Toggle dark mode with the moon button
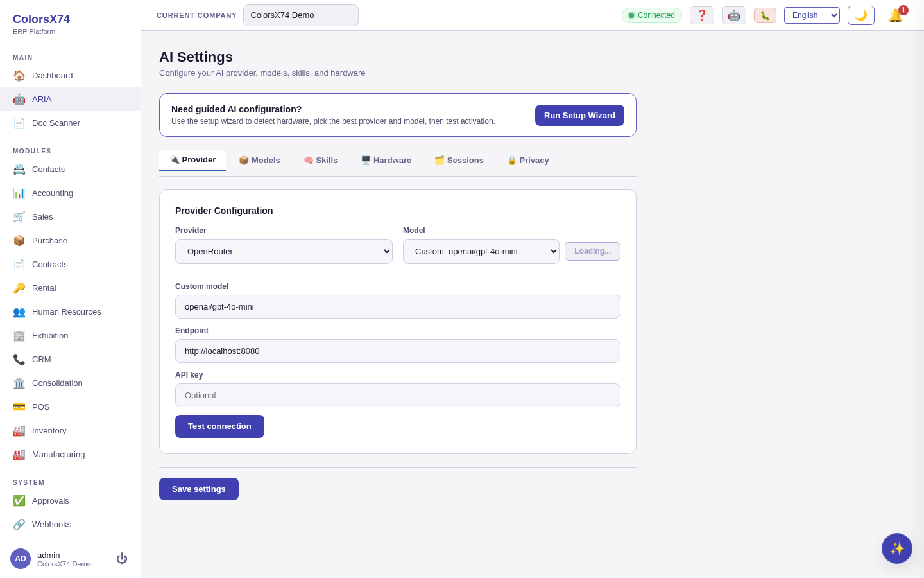The width and height of the screenshot is (924, 578). (861, 15)
